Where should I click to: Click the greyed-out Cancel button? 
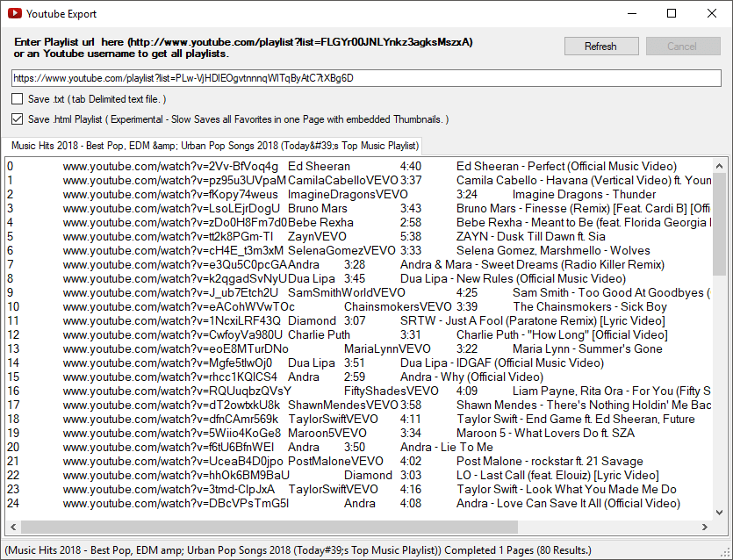(x=682, y=47)
